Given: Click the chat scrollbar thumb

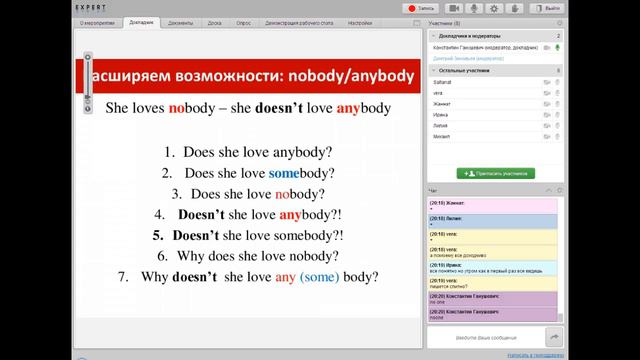Looking at the screenshot, I should tap(560, 317).
